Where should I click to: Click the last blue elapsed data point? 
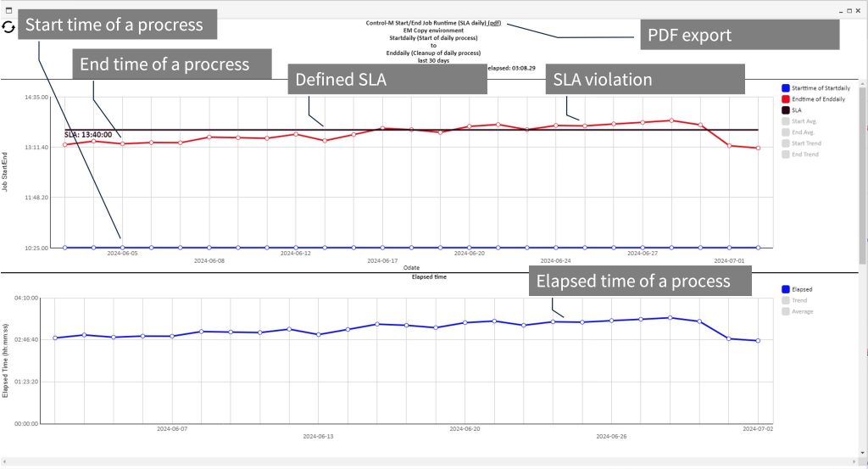(758, 341)
